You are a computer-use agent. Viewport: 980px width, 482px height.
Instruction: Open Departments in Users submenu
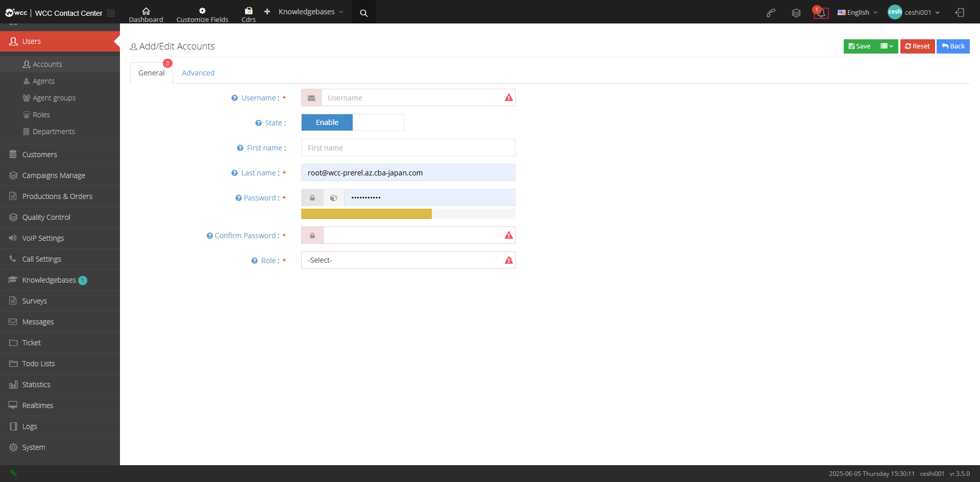click(60, 132)
